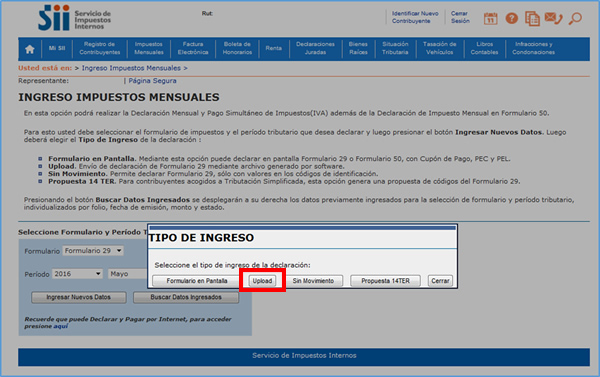The width and height of the screenshot is (600, 377).
Task: Open Renta menu
Action: pyautogui.click(x=274, y=48)
